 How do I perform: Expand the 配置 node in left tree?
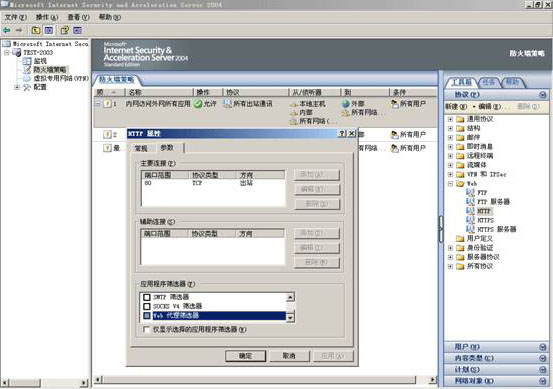17,87
